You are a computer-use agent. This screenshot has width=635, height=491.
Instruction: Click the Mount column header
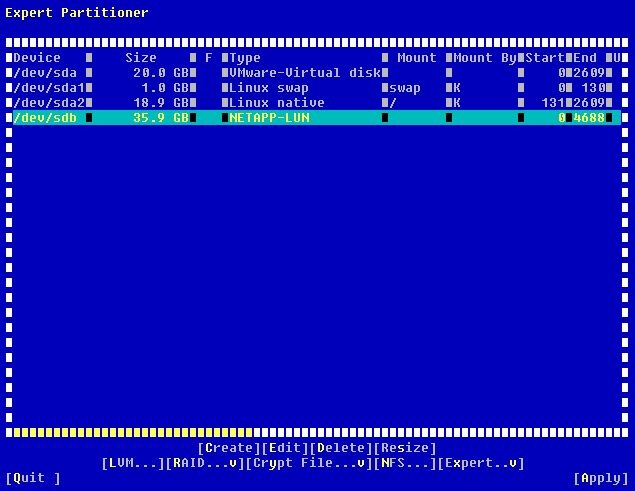pos(417,58)
